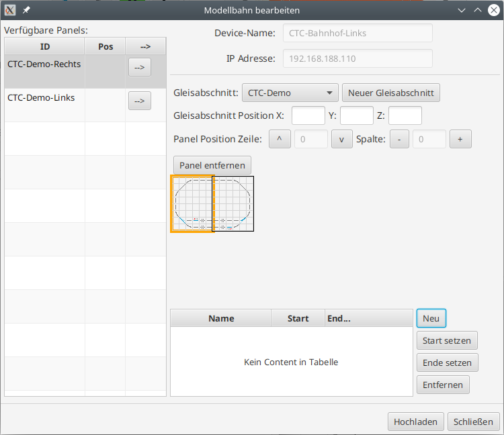Click arrow button for CTC-Demo-Rechts row
The height and width of the screenshot is (435, 504).
[x=140, y=67]
